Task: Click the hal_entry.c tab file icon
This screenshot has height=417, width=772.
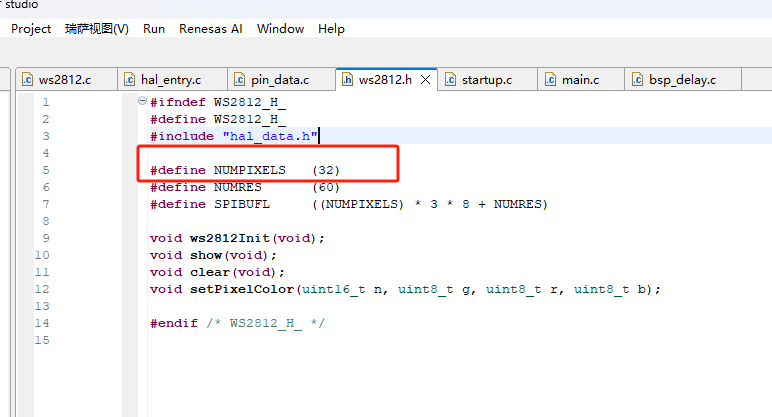Action: click(x=129, y=80)
